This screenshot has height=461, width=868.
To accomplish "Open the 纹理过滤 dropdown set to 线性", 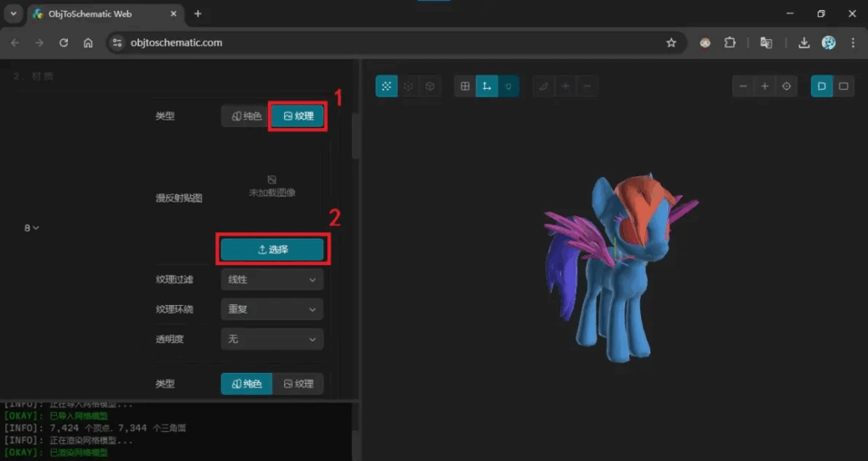I will [x=272, y=280].
